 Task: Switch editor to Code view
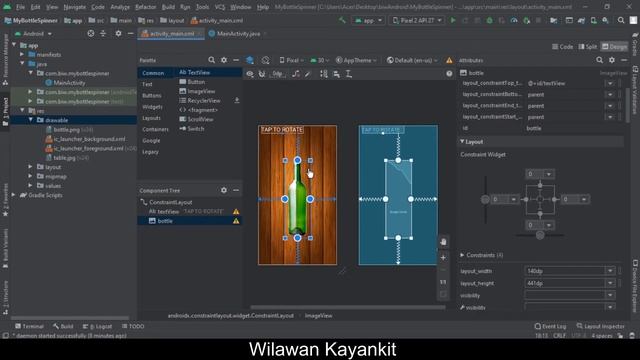coord(562,47)
